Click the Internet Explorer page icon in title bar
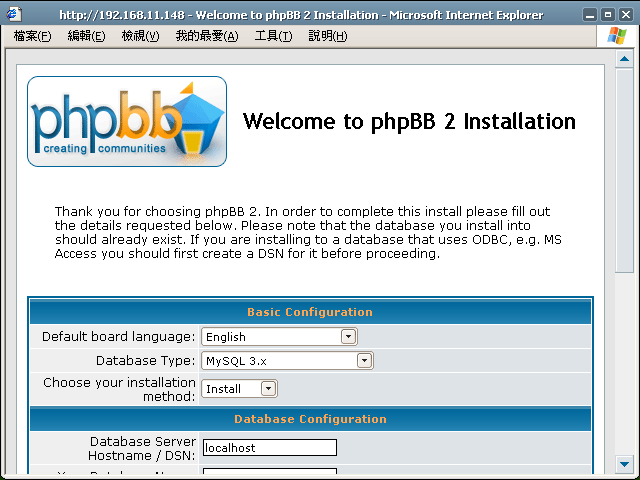640x480 pixels. 13,14
